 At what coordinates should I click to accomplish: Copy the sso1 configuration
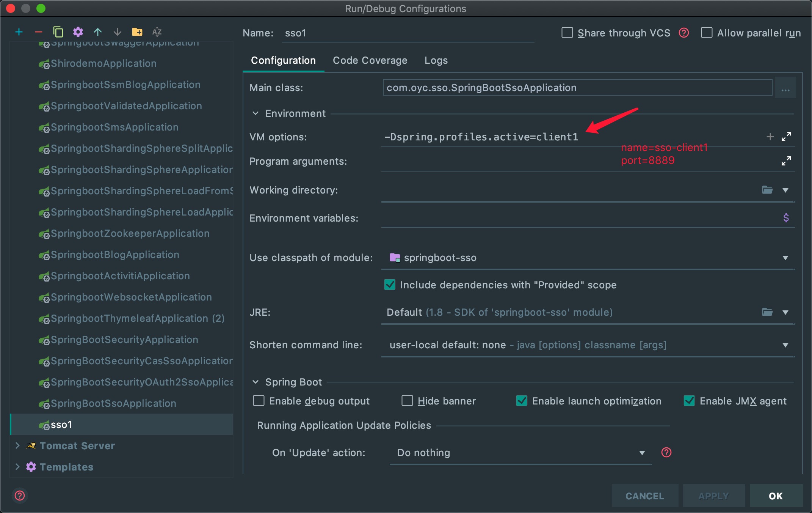point(58,32)
